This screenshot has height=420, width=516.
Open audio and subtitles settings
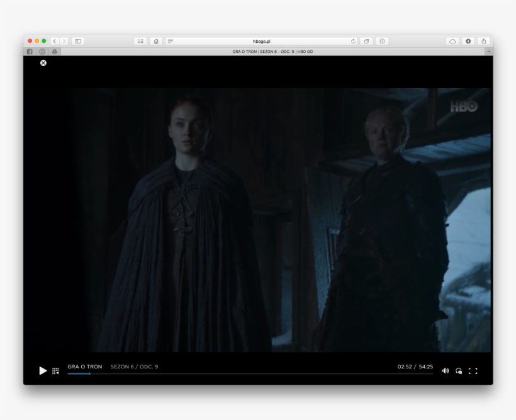[x=459, y=371]
